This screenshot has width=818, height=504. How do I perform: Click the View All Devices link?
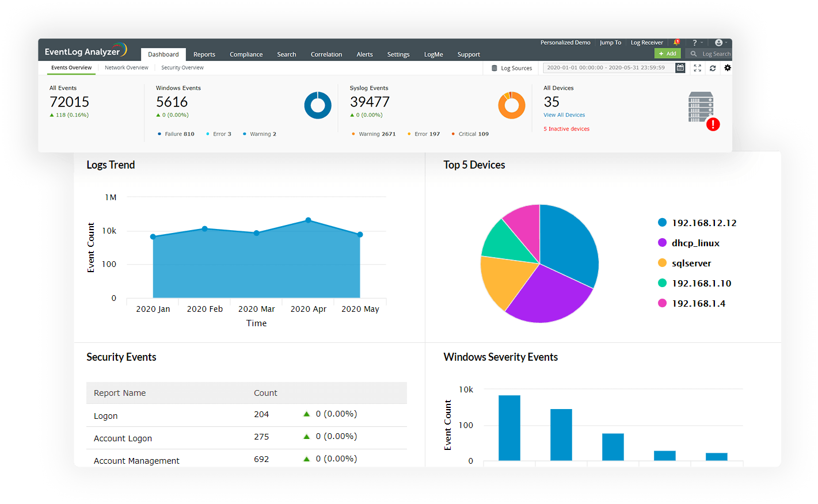564,115
